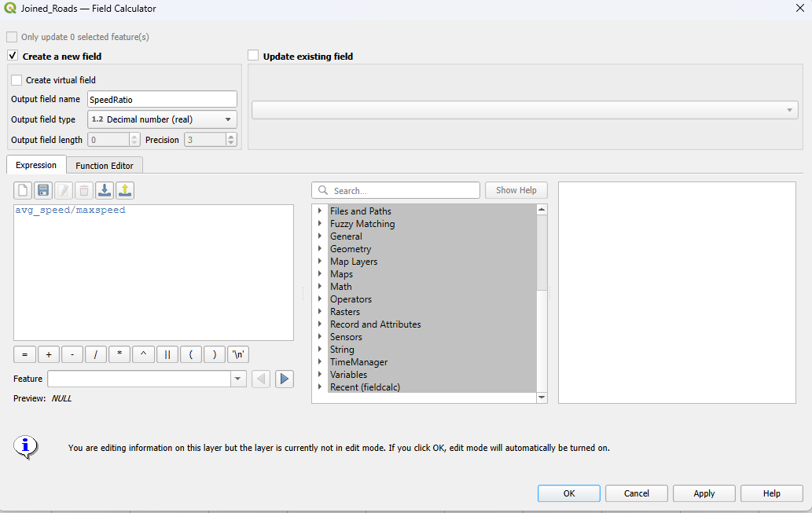
Task: Go to the next feature with the arrow
Action: pyautogui.click(x=285, y=379)
